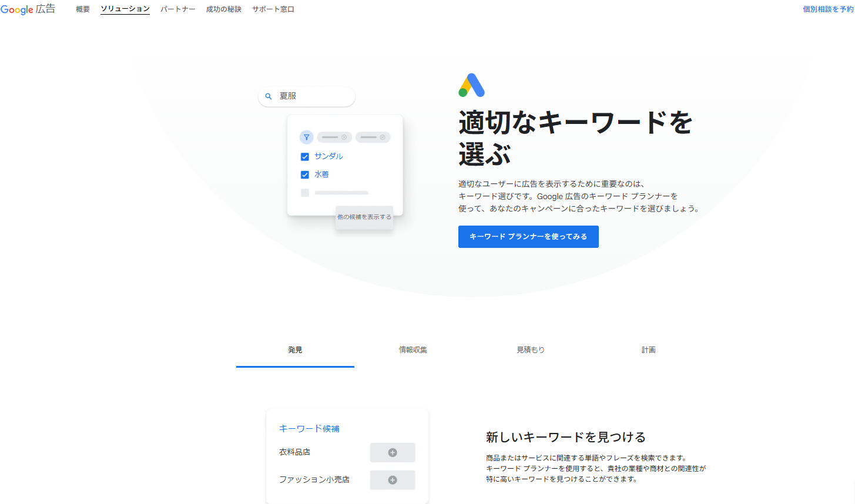Click the 衣料品店 keyword text
This screenshot has width=855, height=504.
(x=294, y=452)
